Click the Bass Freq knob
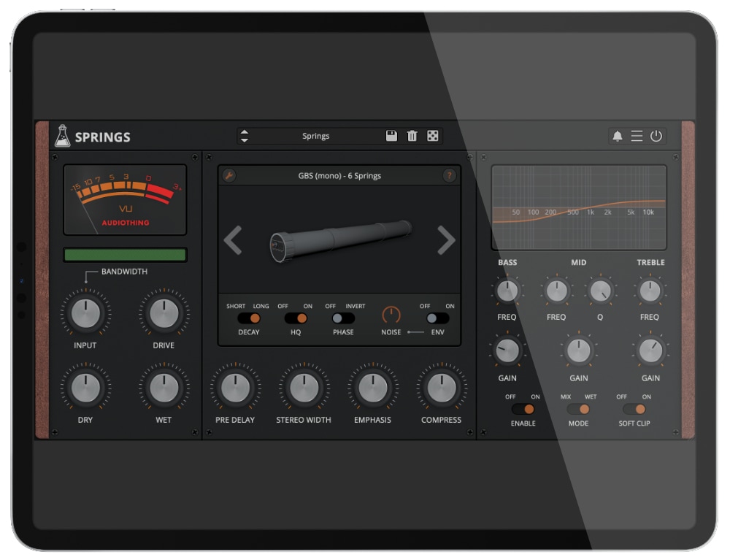 [507, 291]
